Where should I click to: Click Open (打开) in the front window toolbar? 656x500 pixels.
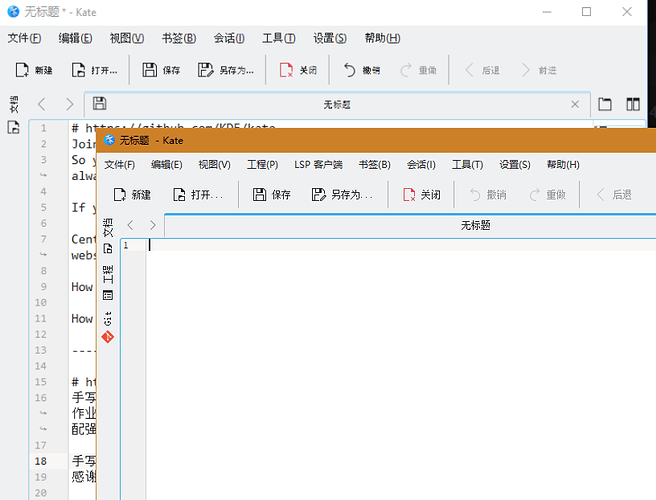tap(197, 195)
